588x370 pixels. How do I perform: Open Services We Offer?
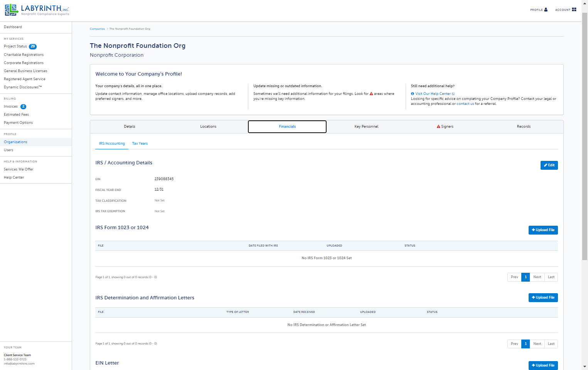tap(19, 169)
